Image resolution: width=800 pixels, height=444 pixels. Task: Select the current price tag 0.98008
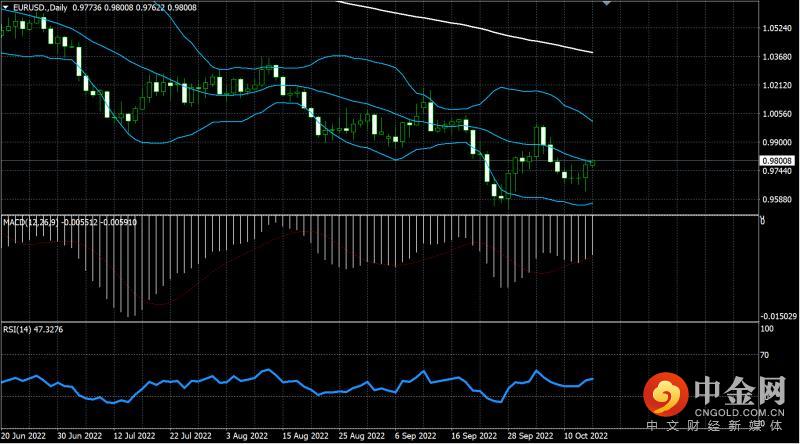777,161
